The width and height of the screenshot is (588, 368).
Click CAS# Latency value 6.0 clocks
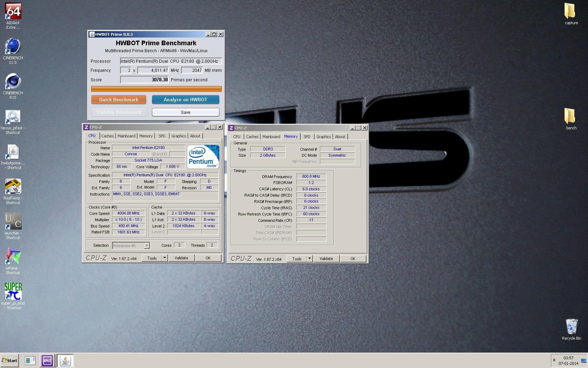pyautogui.click(x=311, y=189)
